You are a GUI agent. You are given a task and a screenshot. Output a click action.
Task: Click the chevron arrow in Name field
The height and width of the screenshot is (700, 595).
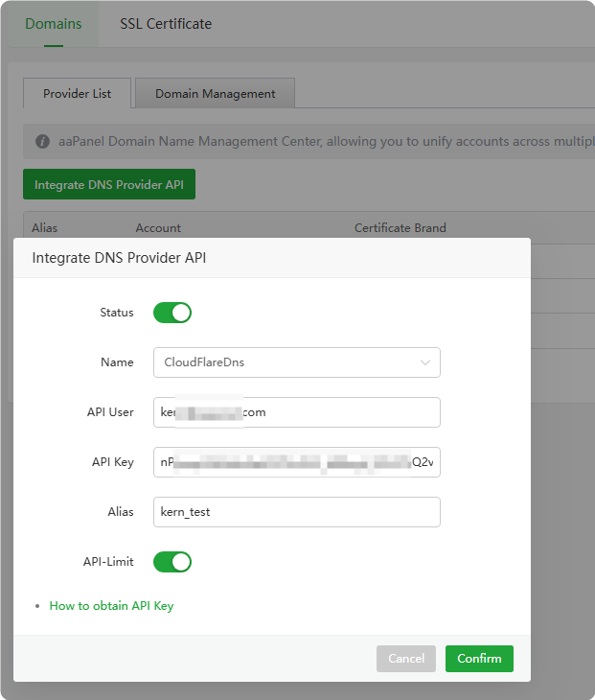[425, 362]
